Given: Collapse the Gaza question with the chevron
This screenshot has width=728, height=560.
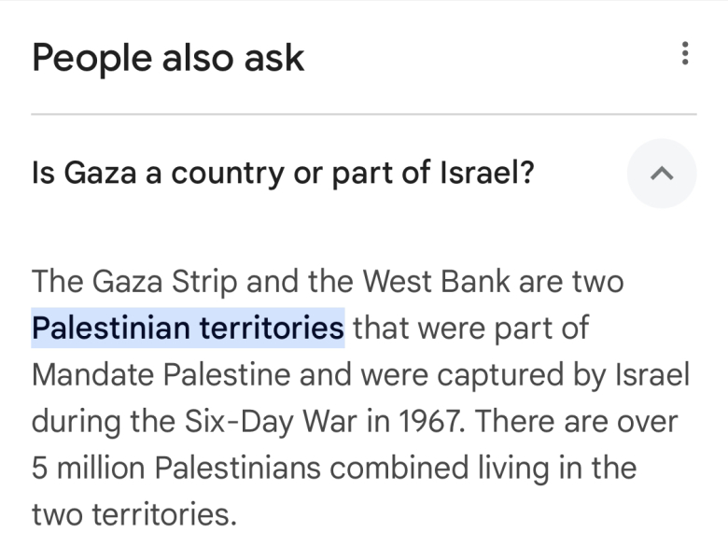Looking at the screenshot, I should tap(661, 173).
